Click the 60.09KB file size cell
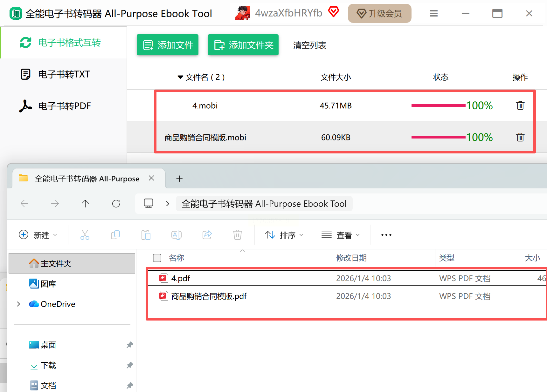Screen dimensions: 547x392 click(x=336, y=138)
